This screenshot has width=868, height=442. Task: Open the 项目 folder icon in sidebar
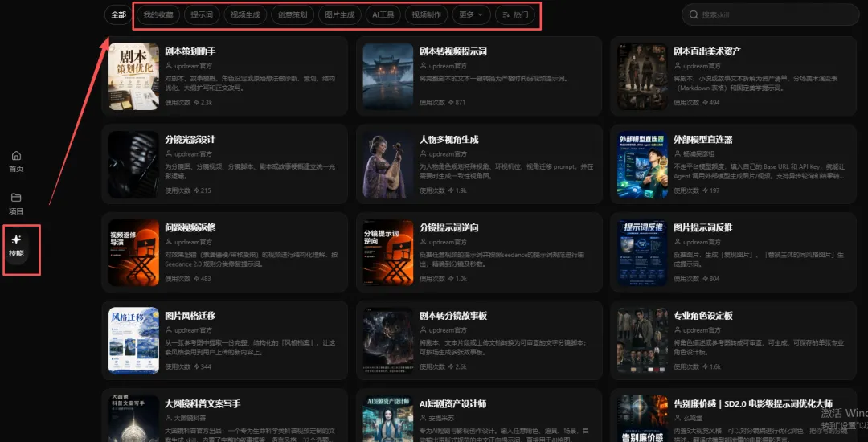pyautogui.click(x=16, y=198)
